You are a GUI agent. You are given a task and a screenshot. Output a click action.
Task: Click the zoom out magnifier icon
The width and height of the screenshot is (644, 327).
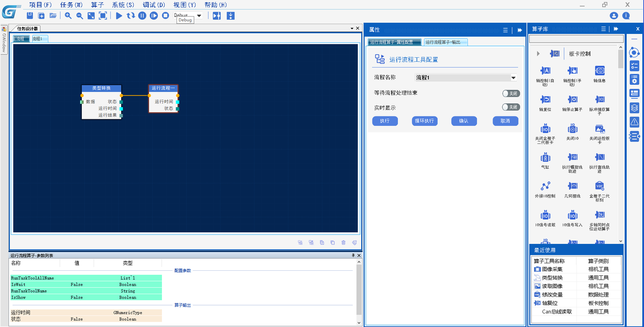[80, 16]
